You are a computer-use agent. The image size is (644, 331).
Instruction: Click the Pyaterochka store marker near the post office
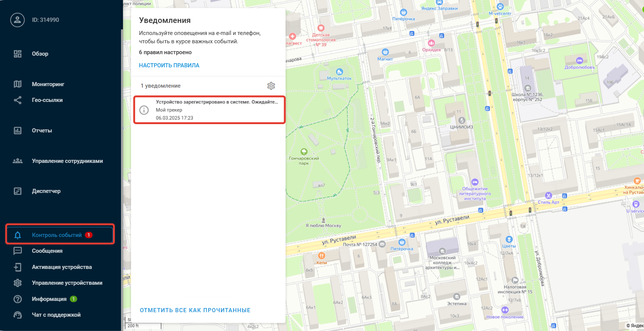pos(402,242)
